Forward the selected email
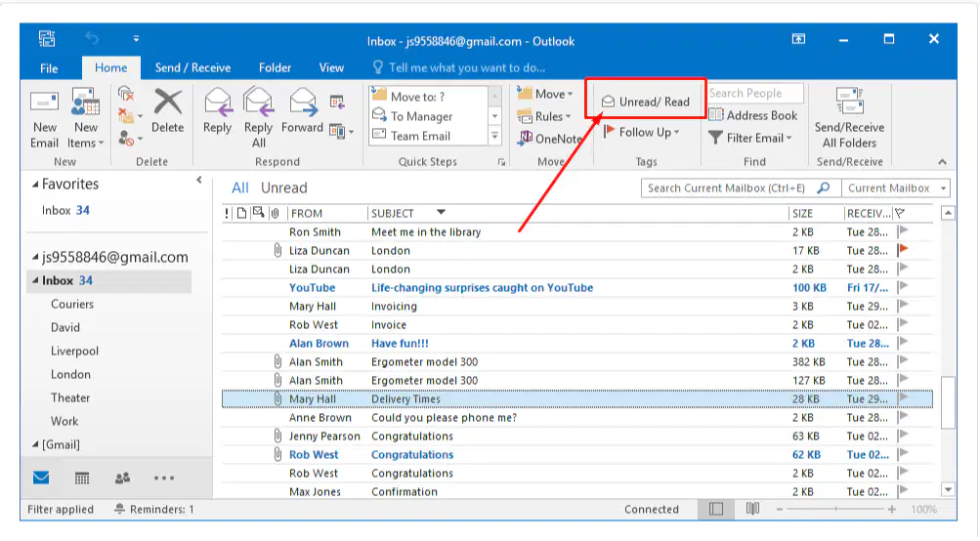The image size is (980, 541). pos(303,111)
